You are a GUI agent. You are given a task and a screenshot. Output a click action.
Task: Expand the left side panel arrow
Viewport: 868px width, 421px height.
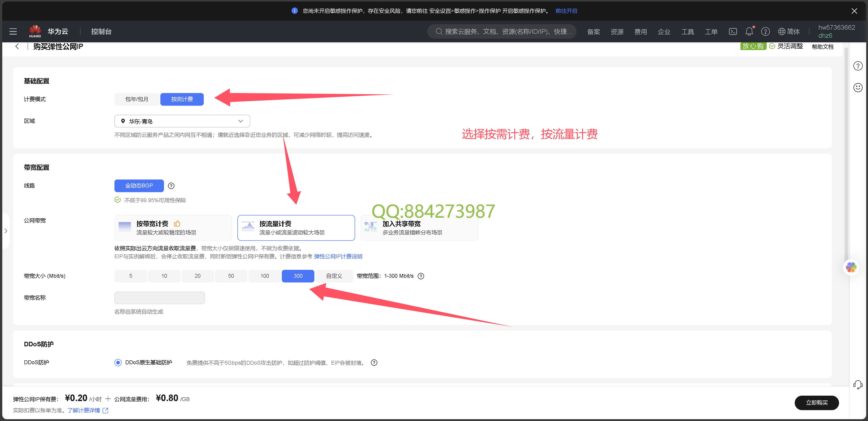pyautogui.click(x=6, y=231)
